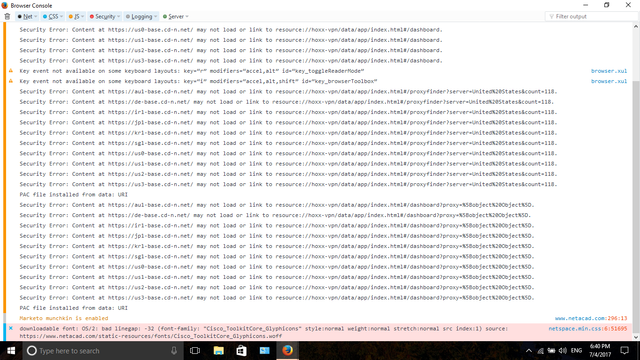
Task: Select kr1-base.cd-n.net dashboard?proxy security error line
Action: pos(277,246)
